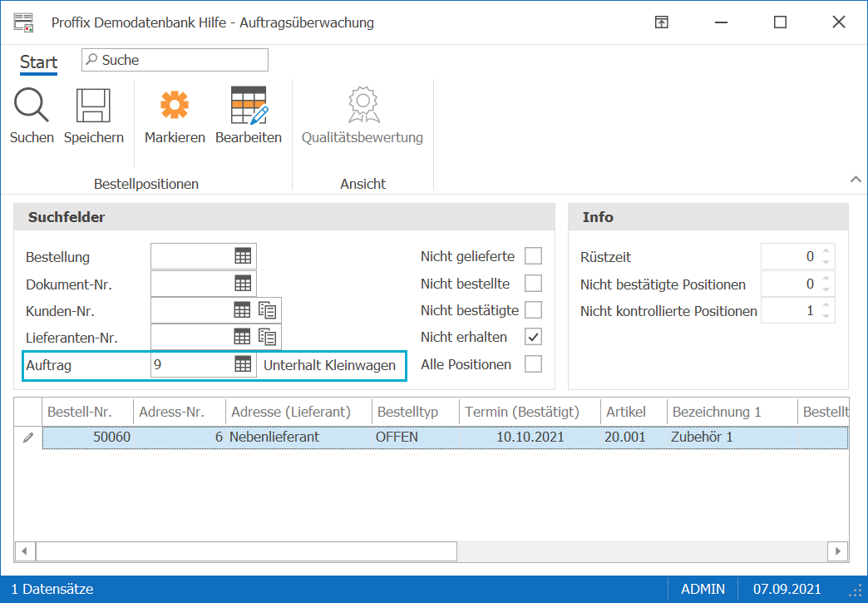The width and height of the screenshot is (868, 603).
Task: Click the date cell 10.10.2021
Action: [x=530, y=437]
